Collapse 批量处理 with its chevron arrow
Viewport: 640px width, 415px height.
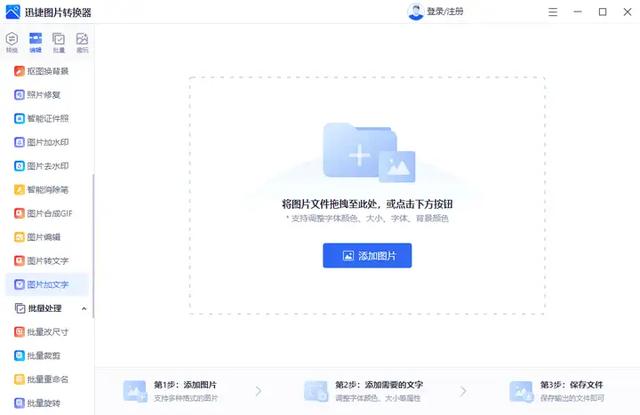point(84,308)
